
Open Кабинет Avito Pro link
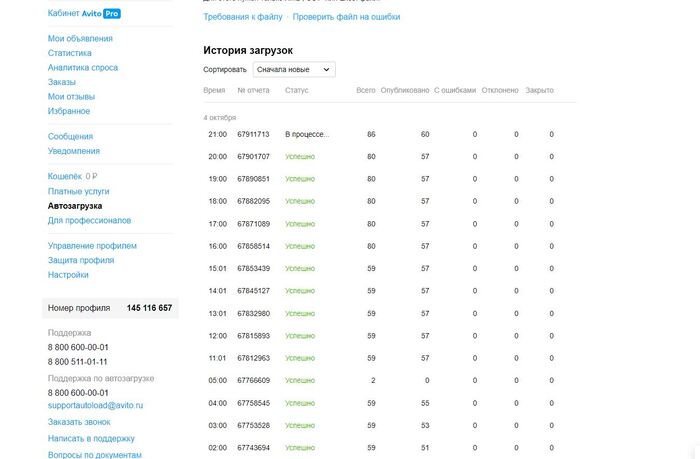coord(84,13)
